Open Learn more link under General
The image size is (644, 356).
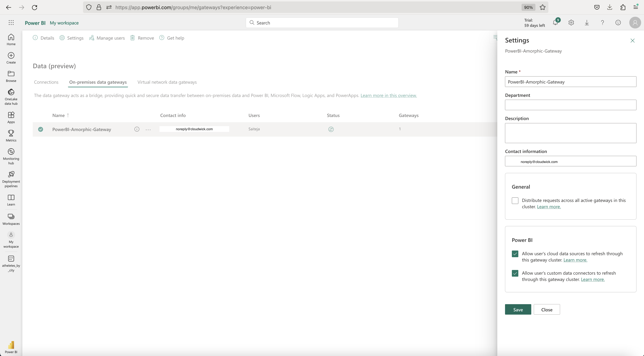pos(549,207)
